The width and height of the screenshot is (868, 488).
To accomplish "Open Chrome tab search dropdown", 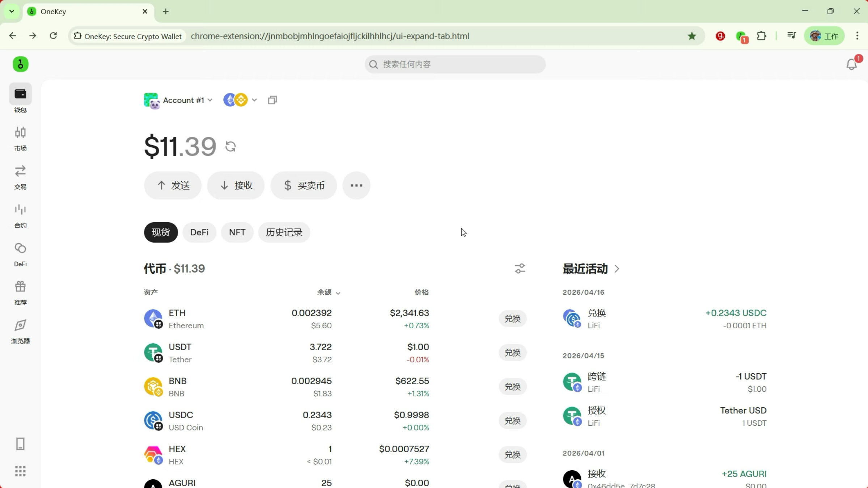I will 12,11.
